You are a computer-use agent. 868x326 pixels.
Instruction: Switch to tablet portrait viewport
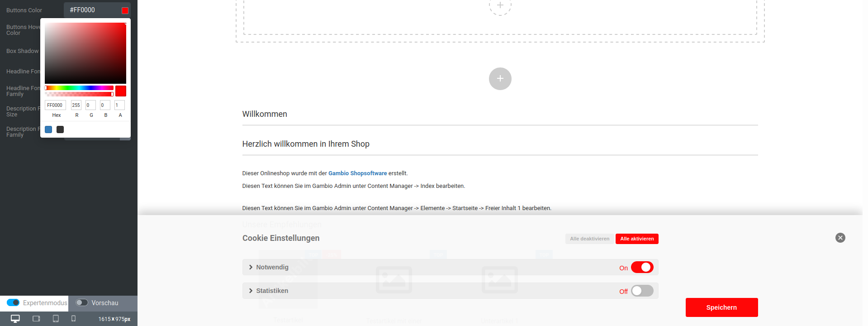[56, 319]
